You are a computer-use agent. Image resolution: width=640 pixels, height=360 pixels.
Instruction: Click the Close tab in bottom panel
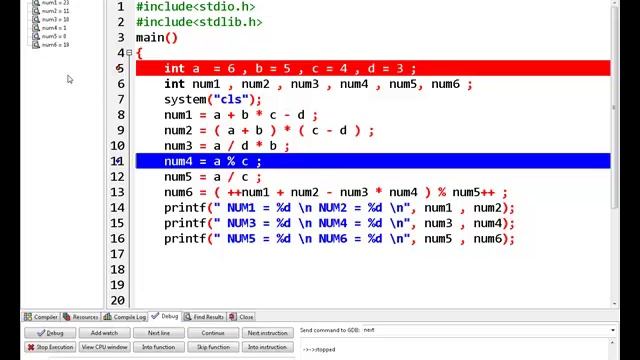pos(241,317)
